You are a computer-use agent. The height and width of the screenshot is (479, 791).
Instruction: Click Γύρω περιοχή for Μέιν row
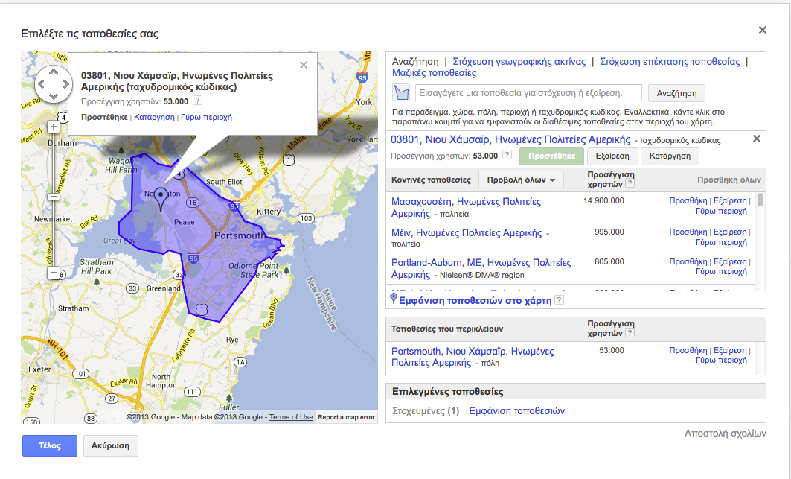(x=721, y=243)
